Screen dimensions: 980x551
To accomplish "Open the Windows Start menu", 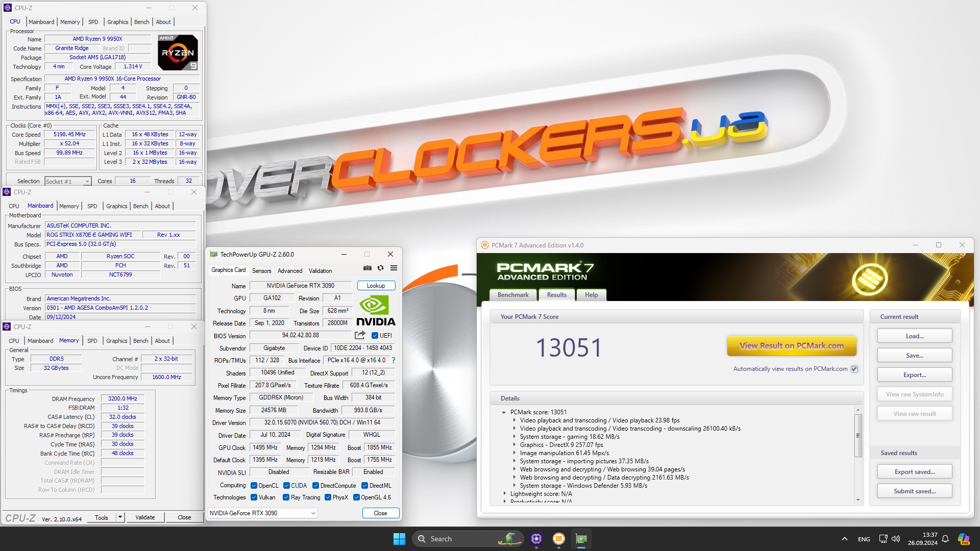I will pyautogui.click(x=399, y=539).
